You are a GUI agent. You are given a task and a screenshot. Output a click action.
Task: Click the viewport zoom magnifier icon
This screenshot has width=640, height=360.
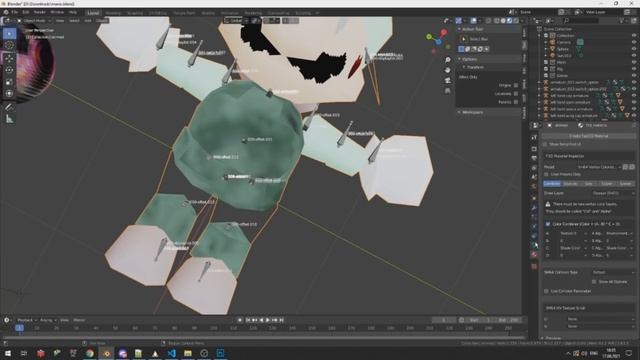click(x=448, y=60)
